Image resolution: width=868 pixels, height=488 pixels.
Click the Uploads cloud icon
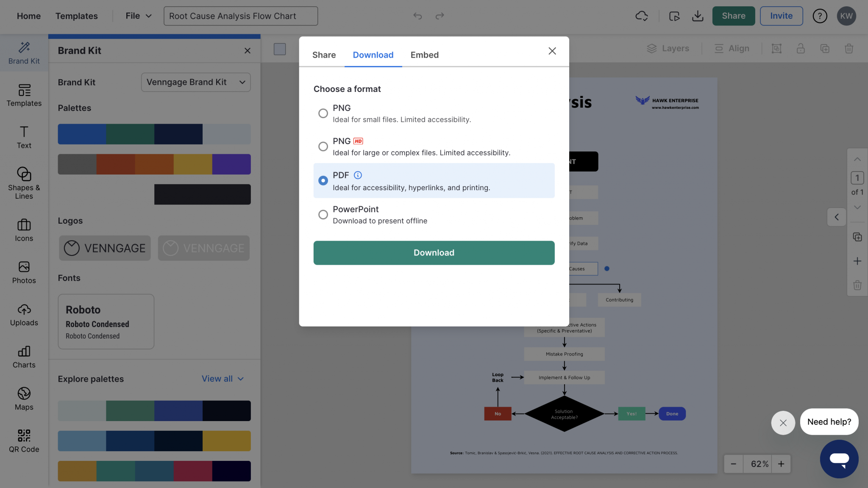24,310
